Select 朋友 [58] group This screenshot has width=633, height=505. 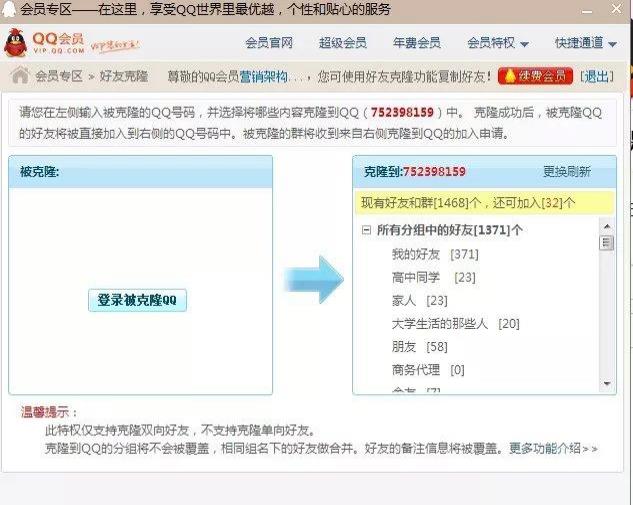pos(419,346)
